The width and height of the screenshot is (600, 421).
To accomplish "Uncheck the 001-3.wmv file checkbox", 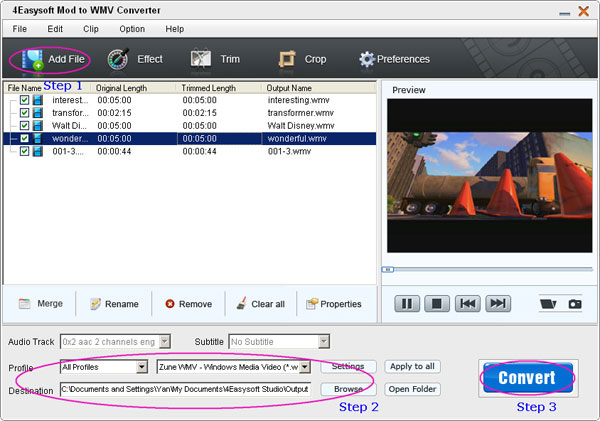I will pos(24,151).
